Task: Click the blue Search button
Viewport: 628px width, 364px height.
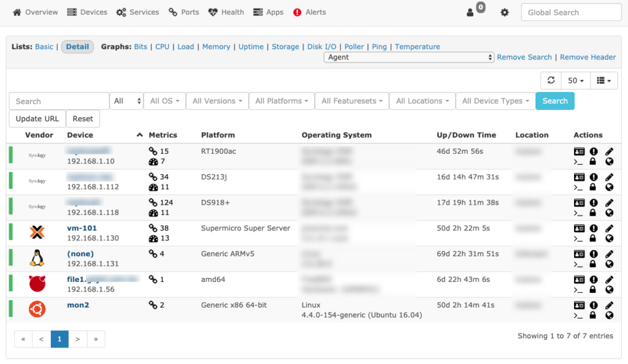Action: (554, 100)
